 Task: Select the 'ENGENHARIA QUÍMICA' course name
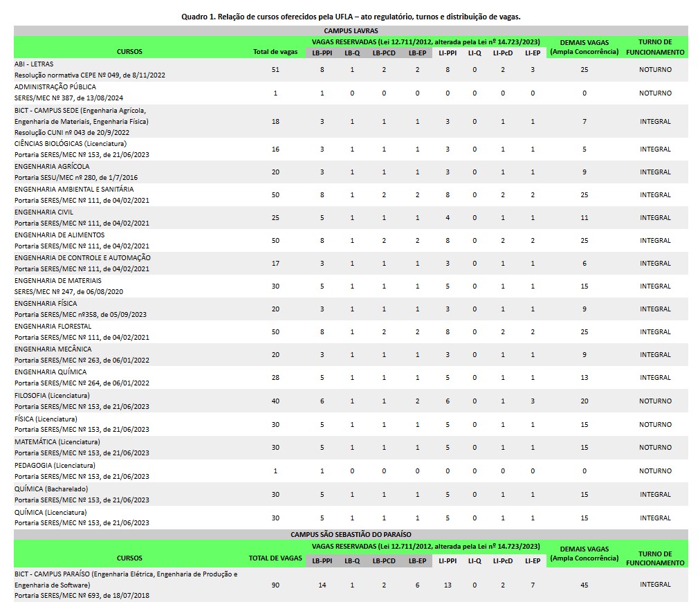[x=50, y=372]
